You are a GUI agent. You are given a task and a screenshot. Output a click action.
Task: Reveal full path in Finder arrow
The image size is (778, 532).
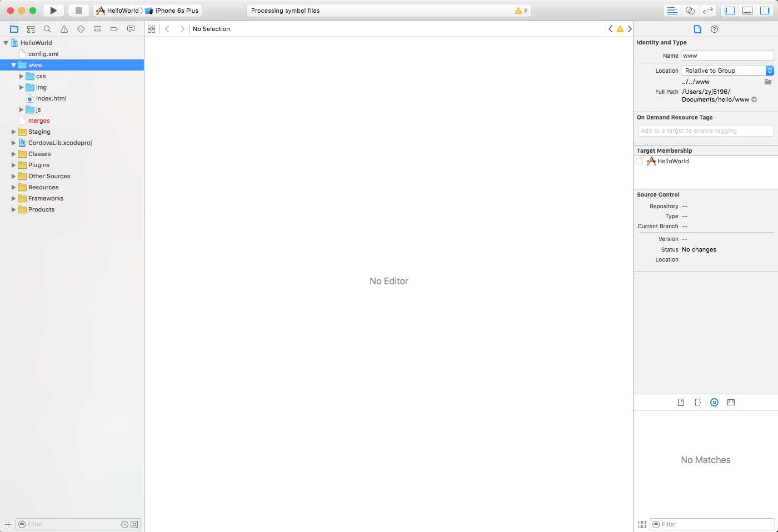click(x=754, y=99)
